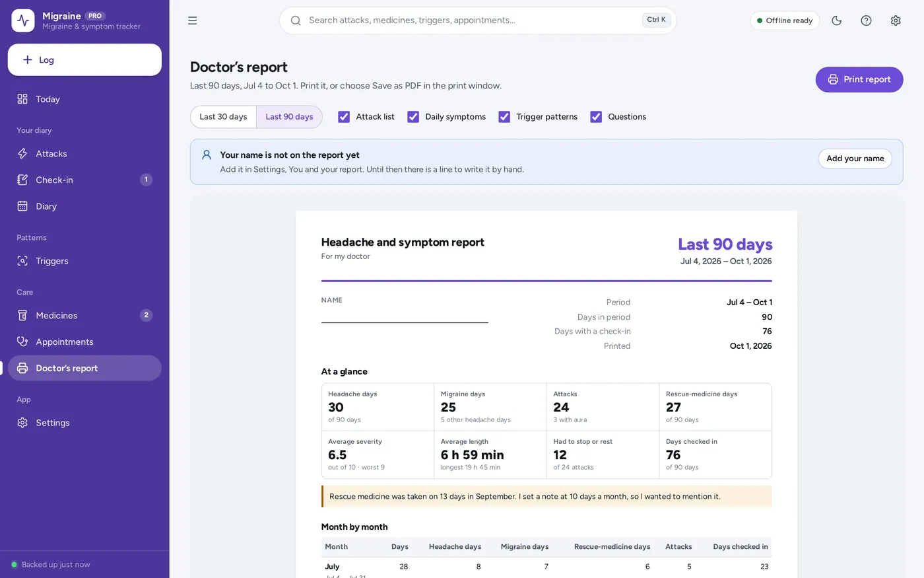Click the Attacks lightning bolt icon
This screenshot has height=578, width=924.
(22, 154)
